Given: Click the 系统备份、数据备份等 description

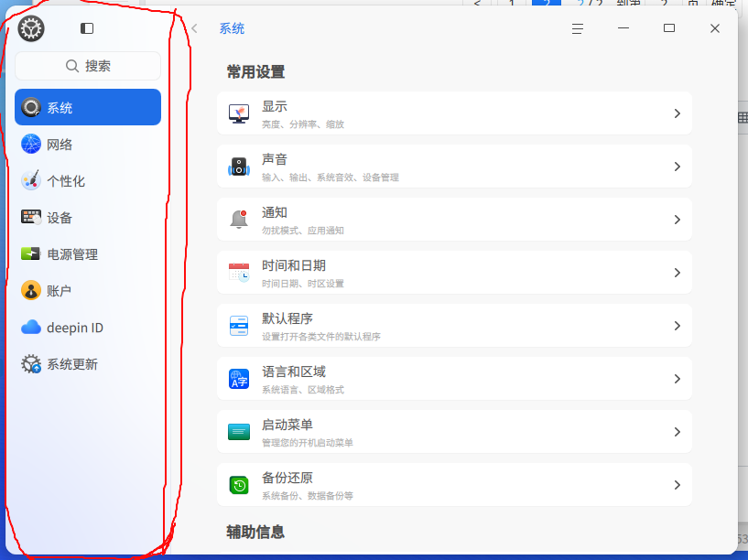Looking at the screenshot, I should click(x=308, y=496).
